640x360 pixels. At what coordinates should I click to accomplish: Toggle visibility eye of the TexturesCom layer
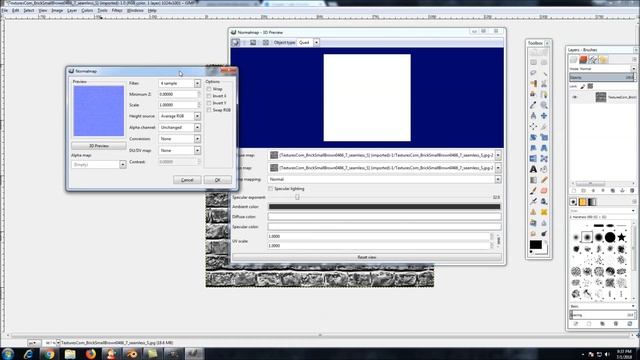tap(575, 97)
